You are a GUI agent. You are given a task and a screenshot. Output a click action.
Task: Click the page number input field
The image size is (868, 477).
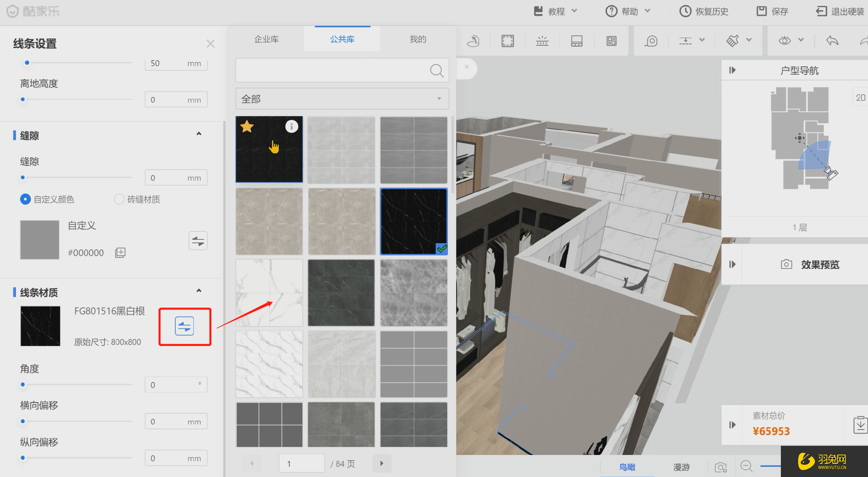click(301, 463)
